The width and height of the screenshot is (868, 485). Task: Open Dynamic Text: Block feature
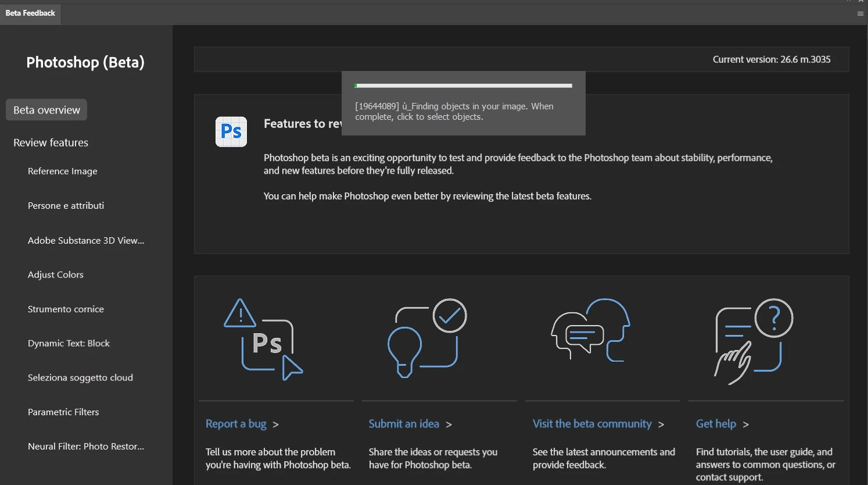69,343
